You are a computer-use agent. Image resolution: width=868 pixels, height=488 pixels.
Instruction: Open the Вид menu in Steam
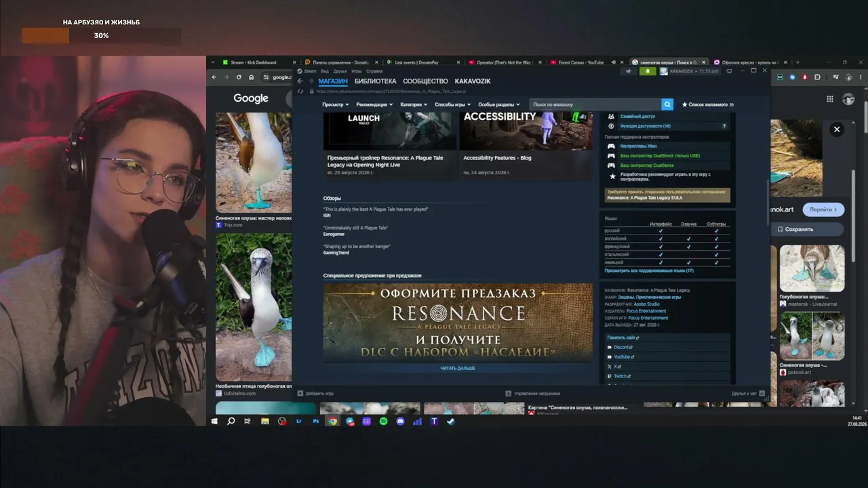coord(325,71)
